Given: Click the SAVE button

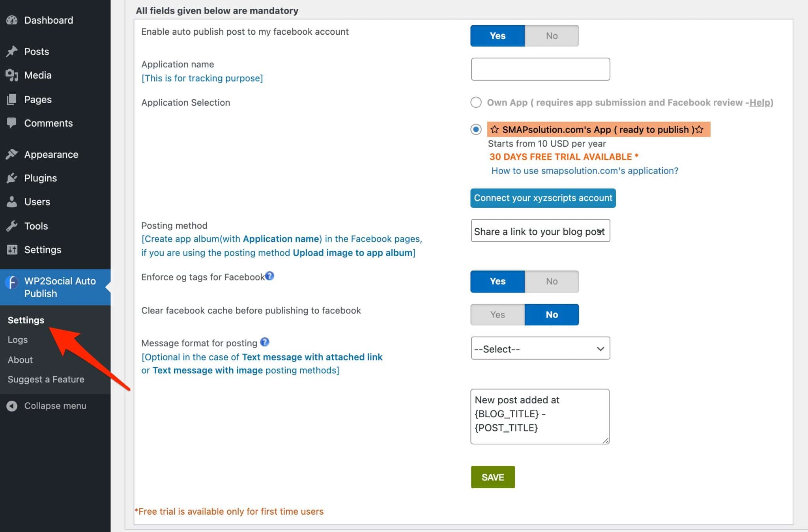Looking at the screenshot, I should tap(492, 477).
